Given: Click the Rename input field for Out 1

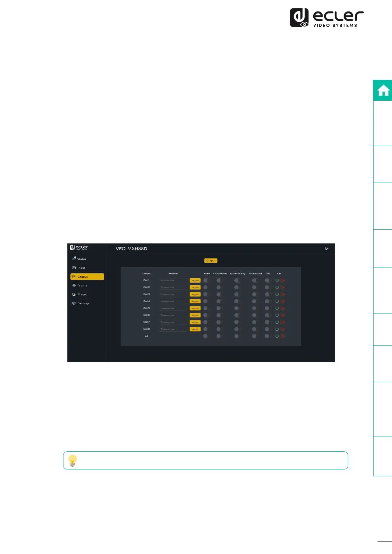Looking at the screenshot, I should pyautogui.click(x=173, y=281).
